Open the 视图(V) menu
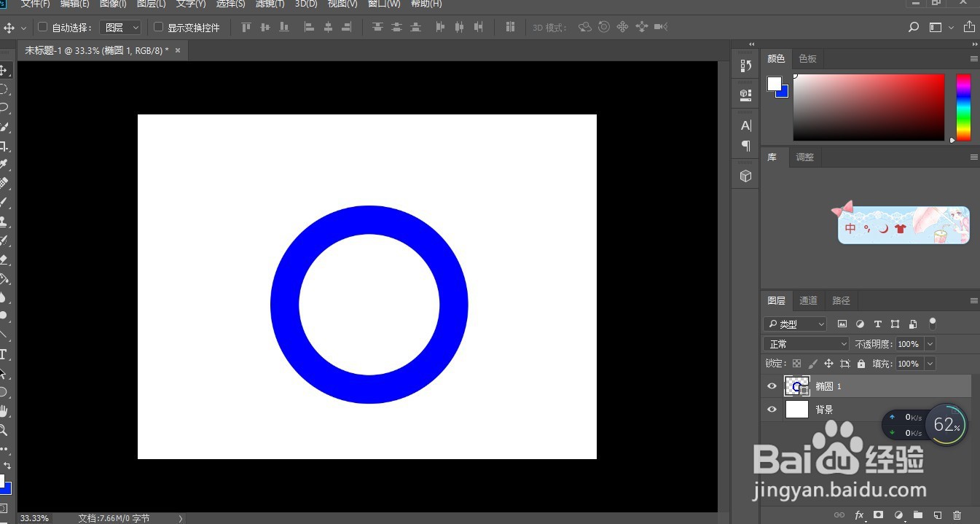This screenshot has height=524, width=980. (x=342, y=4)
